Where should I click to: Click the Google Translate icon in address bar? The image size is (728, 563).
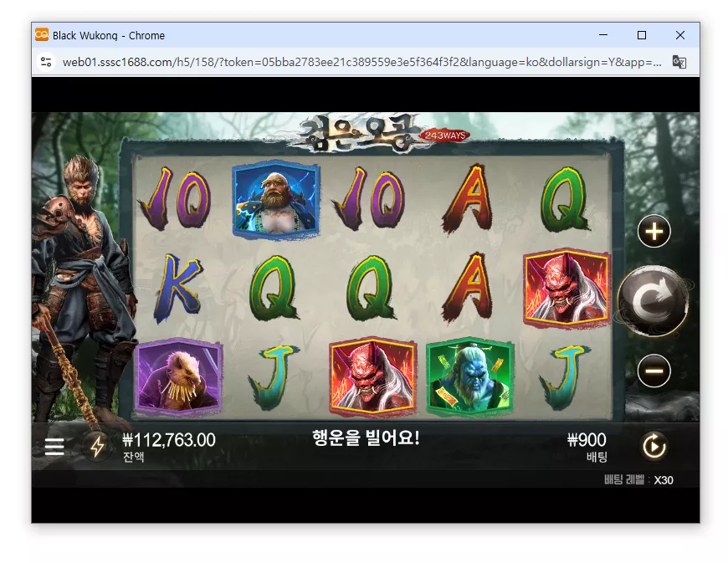click(x=679, y=62)
